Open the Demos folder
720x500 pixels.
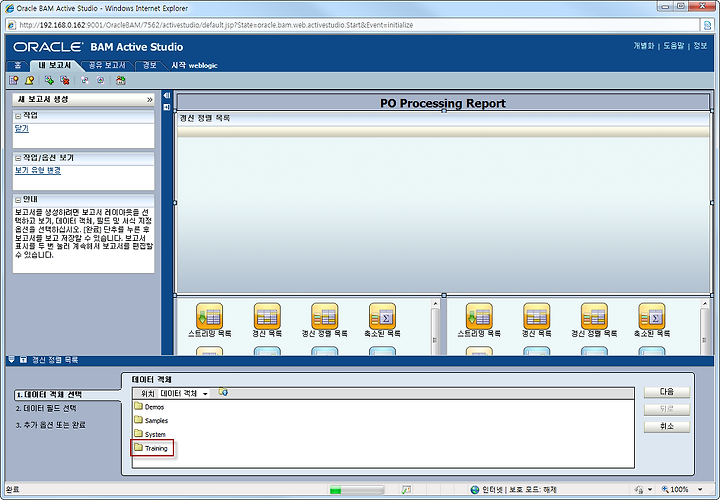pos(149,407)
